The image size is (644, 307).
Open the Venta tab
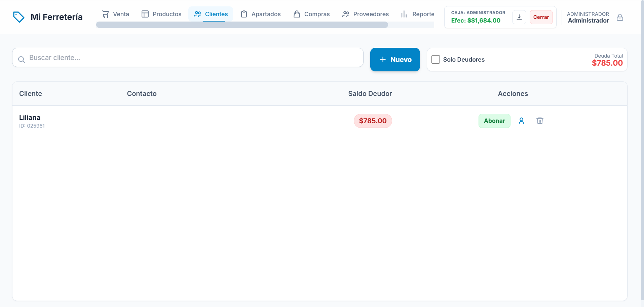tap(116, 14)
